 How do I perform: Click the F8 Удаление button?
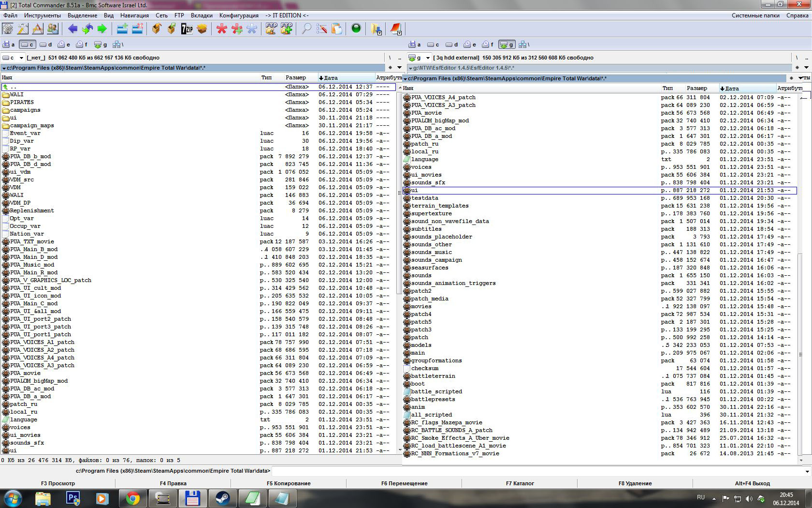pos(635,483)
